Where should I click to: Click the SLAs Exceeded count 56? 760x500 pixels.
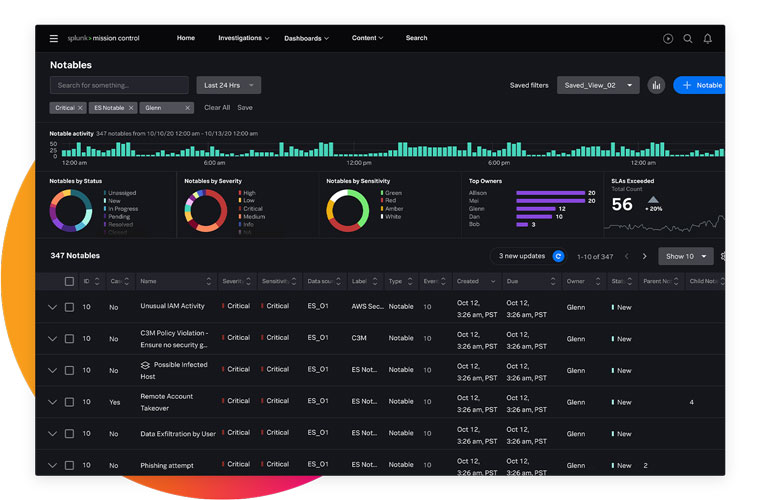(622, 204)
